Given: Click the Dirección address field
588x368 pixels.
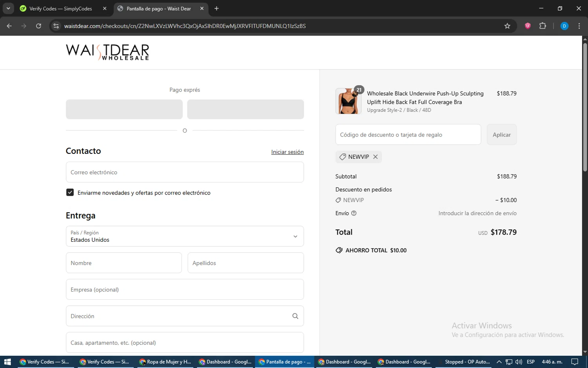Looking at the screenshot, I should point(185,316).
